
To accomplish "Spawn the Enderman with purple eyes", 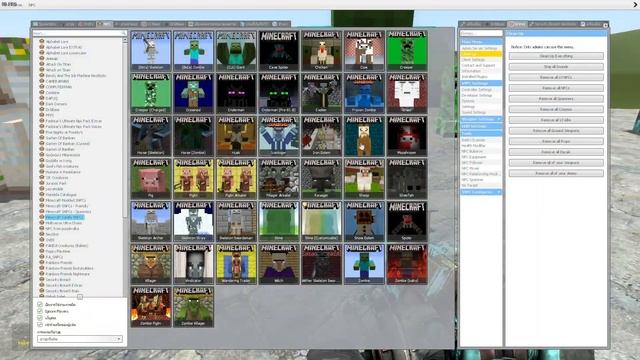I will (236, 93).
